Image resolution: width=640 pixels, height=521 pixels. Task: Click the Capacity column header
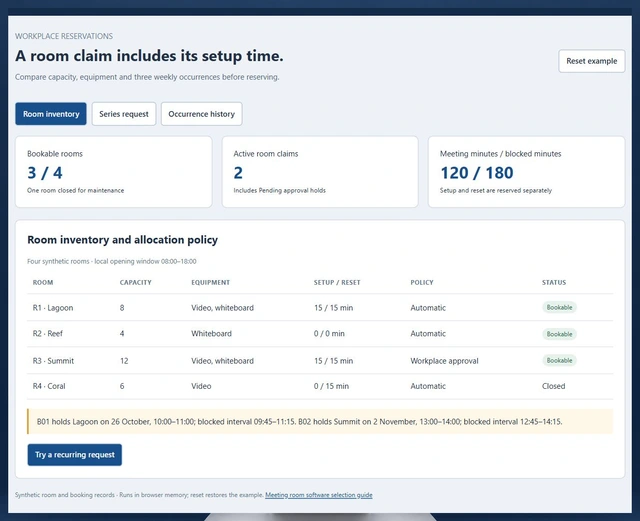136,283
